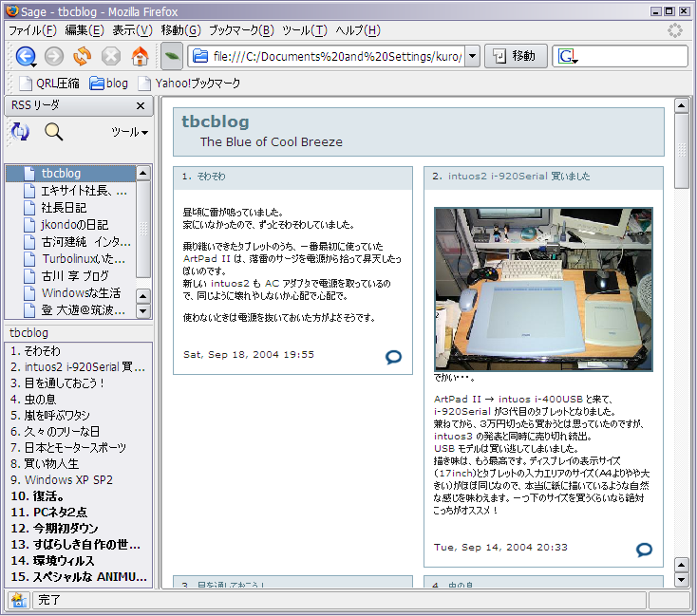The height and width of the screenshot is (616, 697).
Task: Click the Google search engine icon
Action: pyautogui.click(x=567, y=56)
